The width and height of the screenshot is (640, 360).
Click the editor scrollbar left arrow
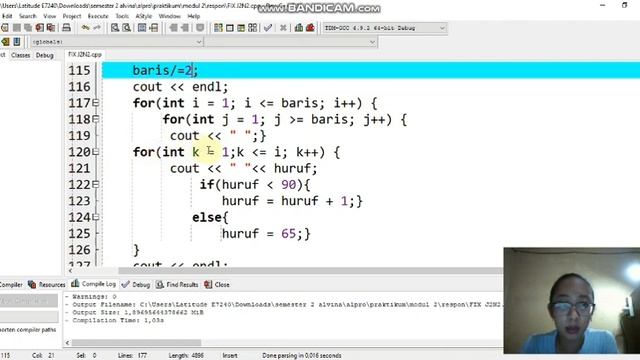(x=70, y=271)
